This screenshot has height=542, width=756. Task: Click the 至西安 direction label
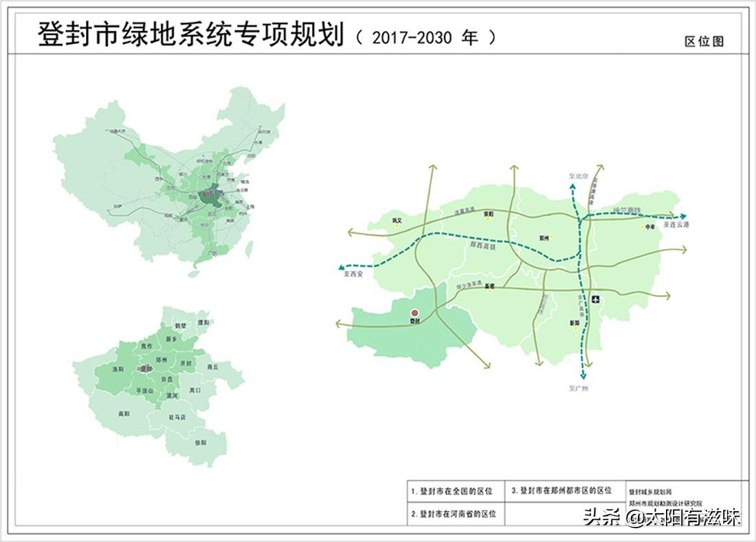[353, 274]
